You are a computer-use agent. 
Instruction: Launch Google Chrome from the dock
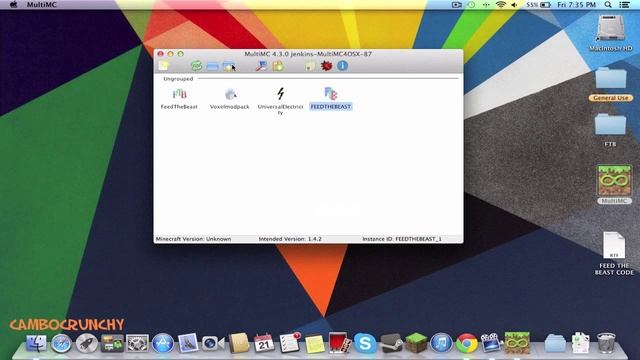[x=467, y=343]
